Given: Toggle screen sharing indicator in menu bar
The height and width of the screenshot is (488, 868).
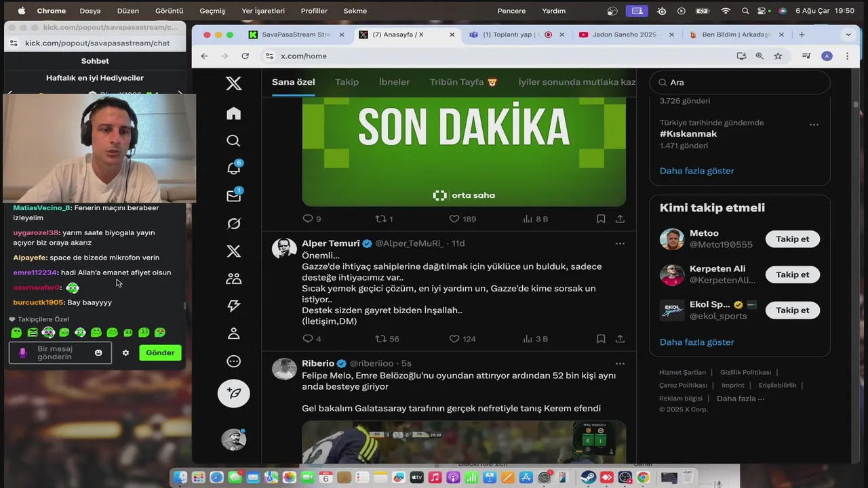Looking at the screenshot, I should click(637, 11).
